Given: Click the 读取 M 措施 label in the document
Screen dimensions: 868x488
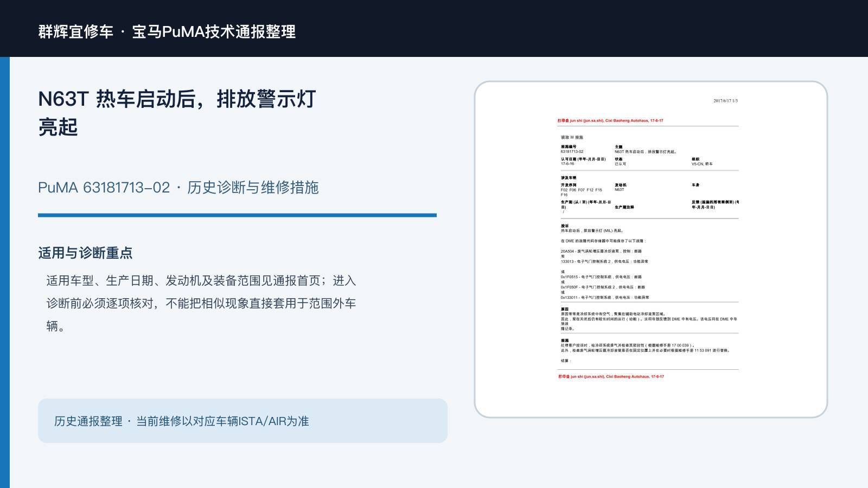Looking at the screenshot, I should [x=572, y=138].
